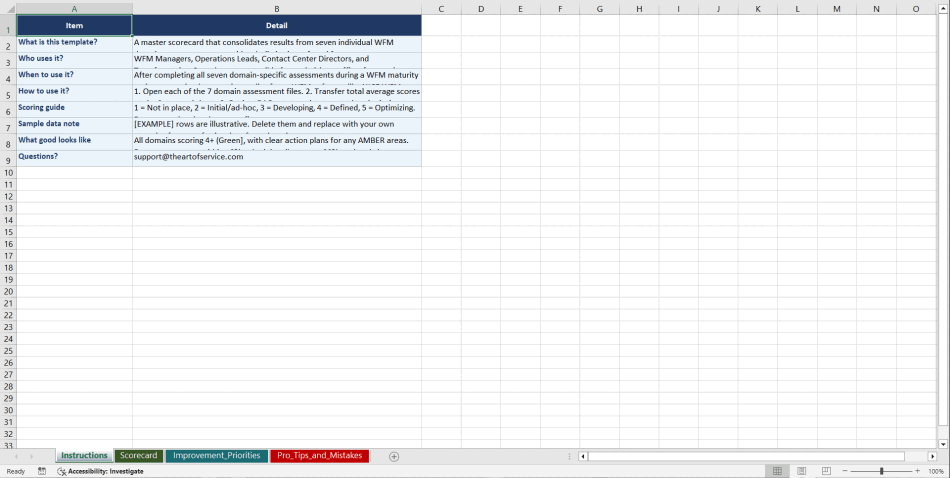Viewport: 950px width, 478px height.
Task: Select Page Break Preview view icon
Action: pyautogui.click(x=826, y=471)
